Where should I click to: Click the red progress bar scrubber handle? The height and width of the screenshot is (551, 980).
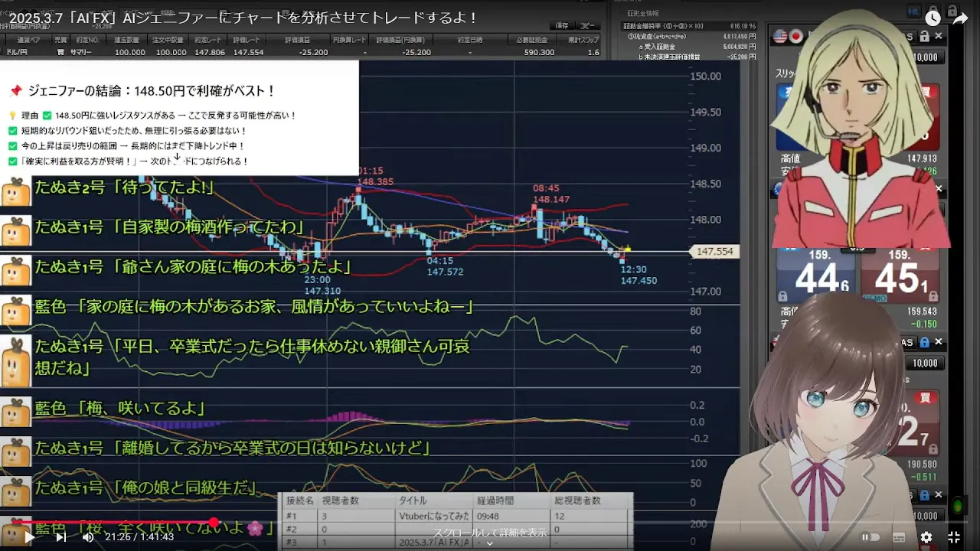point(214,523)
